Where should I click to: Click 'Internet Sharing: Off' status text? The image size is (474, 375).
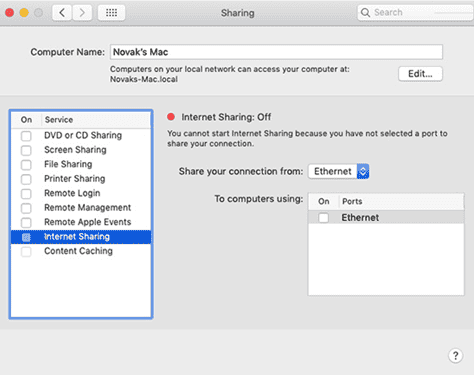click(226, 117)
